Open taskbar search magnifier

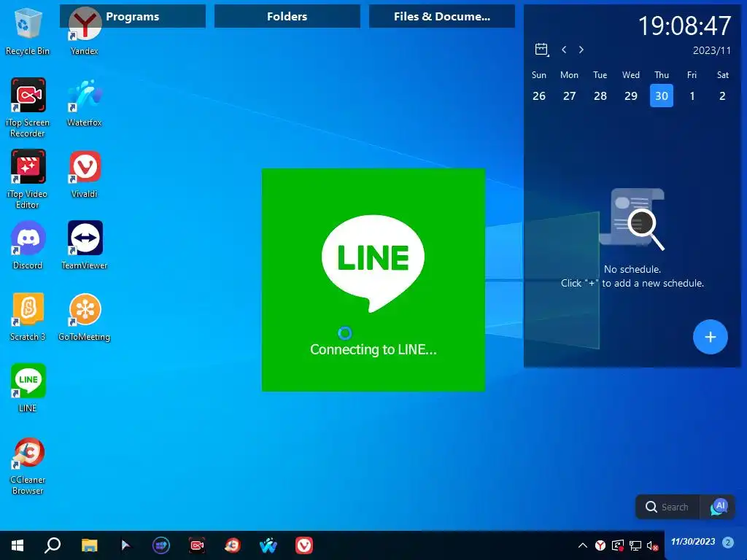click(x=53, y=545)
